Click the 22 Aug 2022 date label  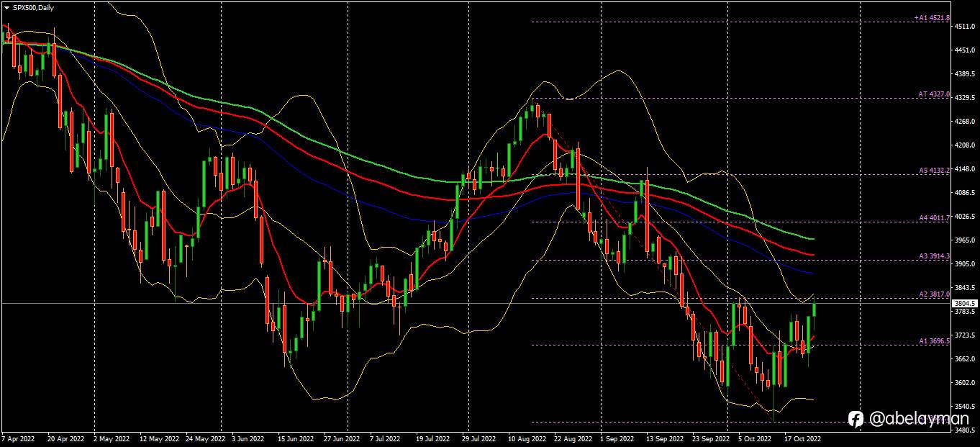573,438
